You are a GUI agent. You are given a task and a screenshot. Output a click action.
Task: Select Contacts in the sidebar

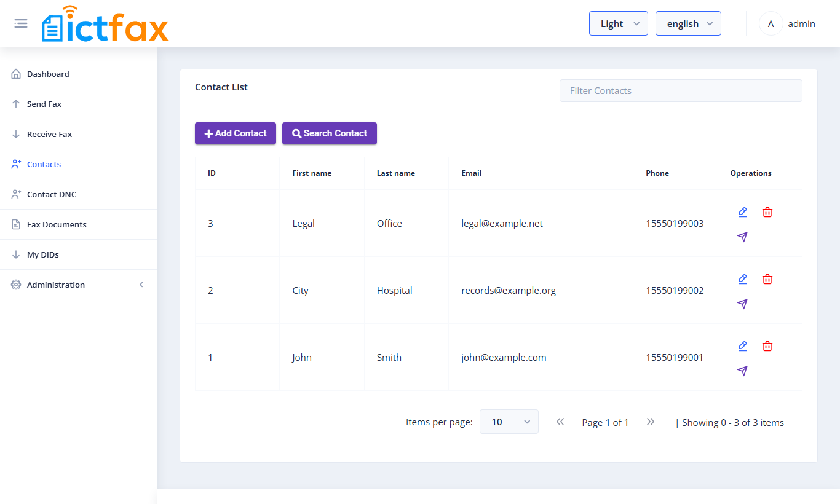79,164
